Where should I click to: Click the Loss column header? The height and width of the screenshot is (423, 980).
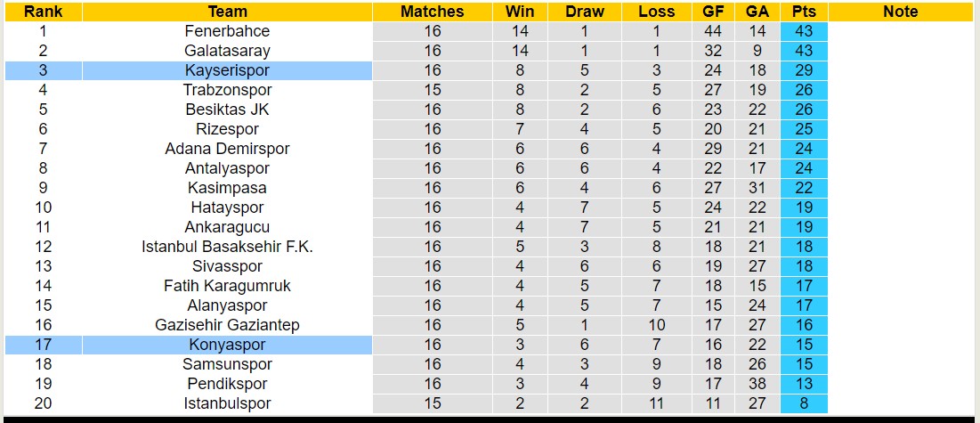[656, 12]
